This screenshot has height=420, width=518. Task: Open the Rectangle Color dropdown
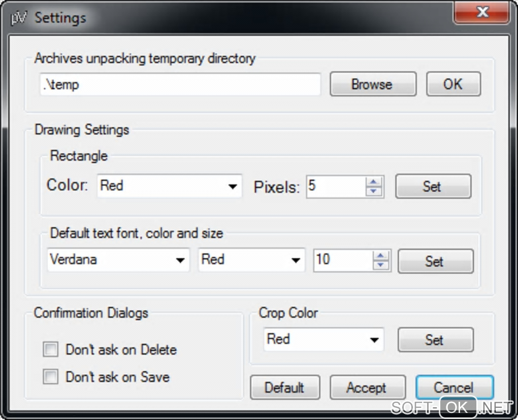pos(233,186)
